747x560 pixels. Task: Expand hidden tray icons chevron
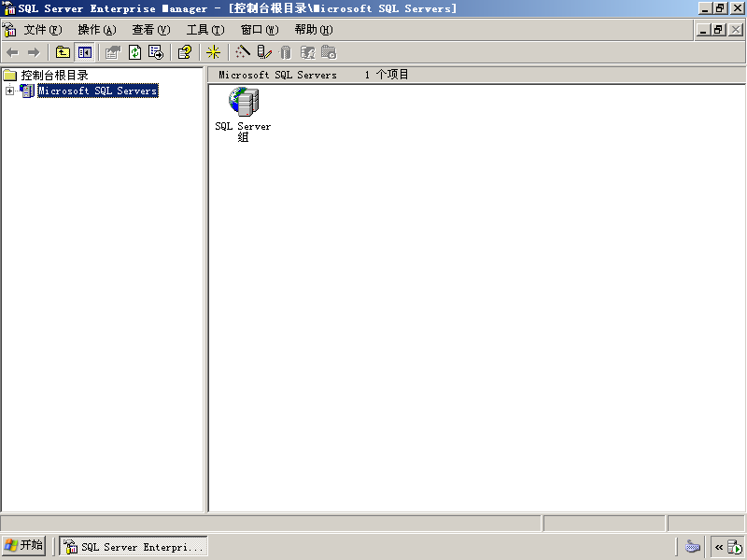click(x=719, y=547)
